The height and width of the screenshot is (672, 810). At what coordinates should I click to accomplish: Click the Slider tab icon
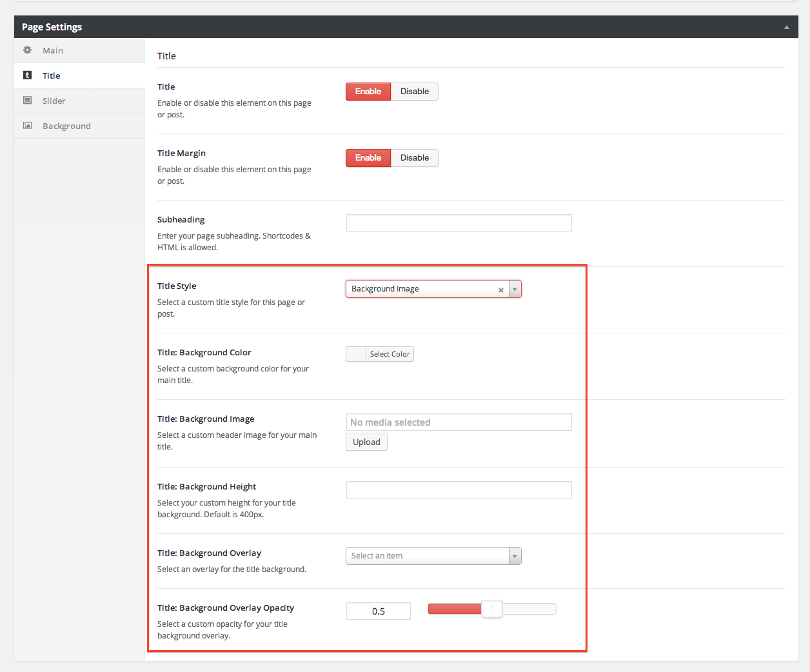[28, 101]
